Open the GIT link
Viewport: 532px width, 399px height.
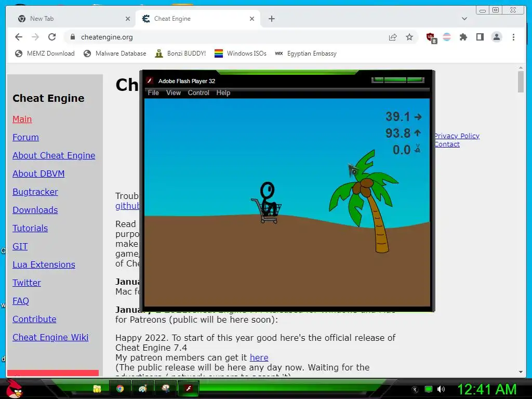[20, 247]
